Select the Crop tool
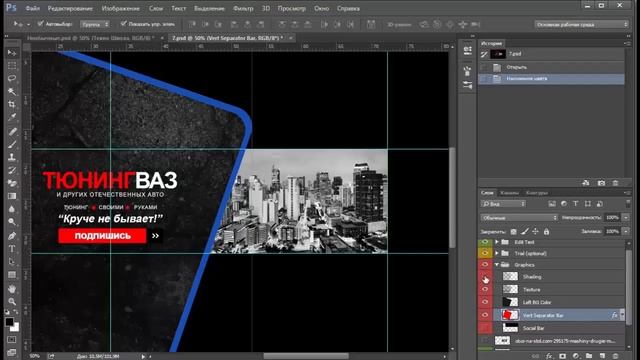 (12, 104)
